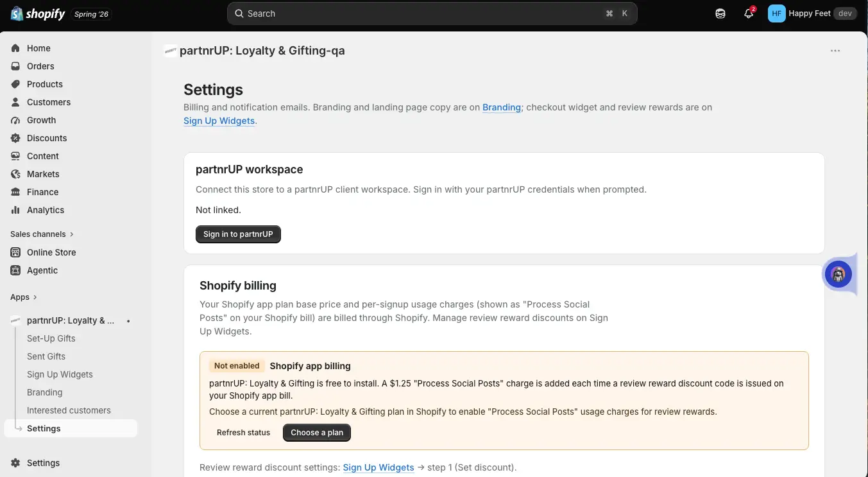Image resolution: width=868 pixels, height=477 pixels.
Task: Click the pin dot next to partnrUP app
Action: pyautogui.click(x=128, y=320)
